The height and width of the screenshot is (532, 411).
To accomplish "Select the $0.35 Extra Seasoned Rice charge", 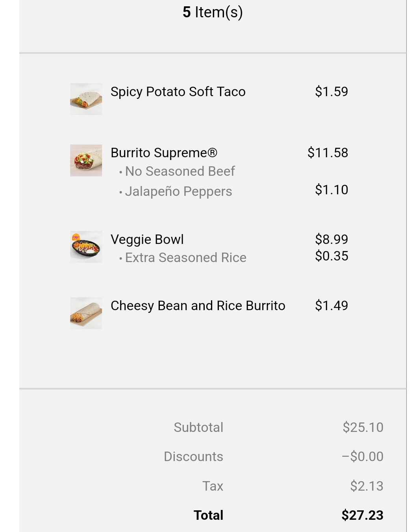I will click(x=331, y=256).
